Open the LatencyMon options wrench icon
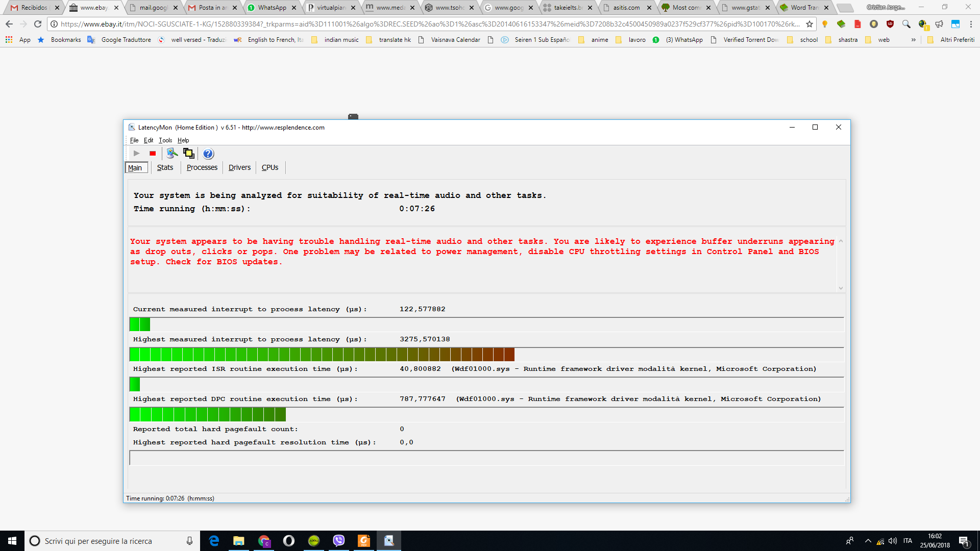Image resolution: width=980 pixels, height=551 pixels. [x=172, y=153]
